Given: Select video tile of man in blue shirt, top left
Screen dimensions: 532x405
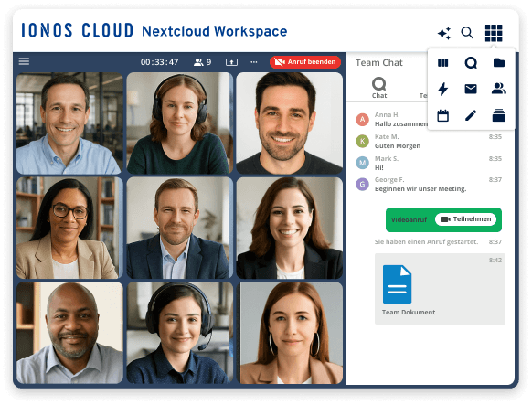Looking at the screenshot, I should click(69, 123).
